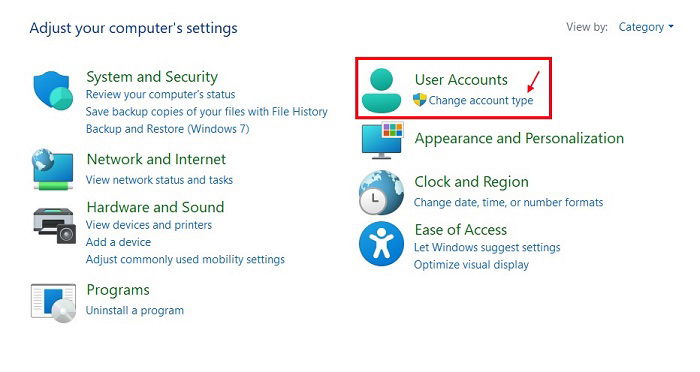Click the Add a device link

coord(118,242)
